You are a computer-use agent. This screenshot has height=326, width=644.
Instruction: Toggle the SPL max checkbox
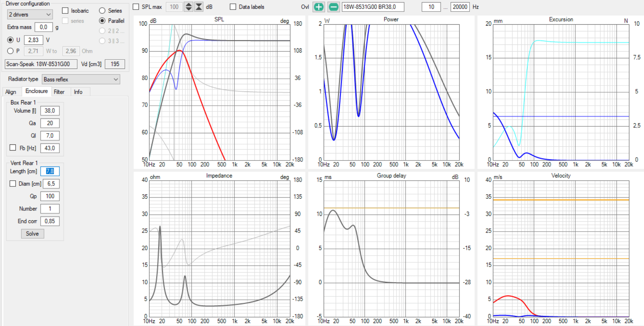coord(136,7)
